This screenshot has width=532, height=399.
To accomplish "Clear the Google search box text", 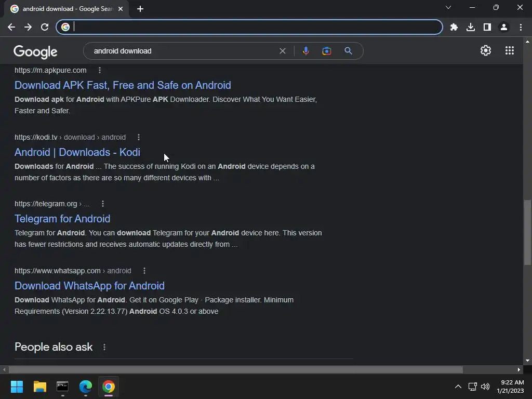I will point(282,51).
